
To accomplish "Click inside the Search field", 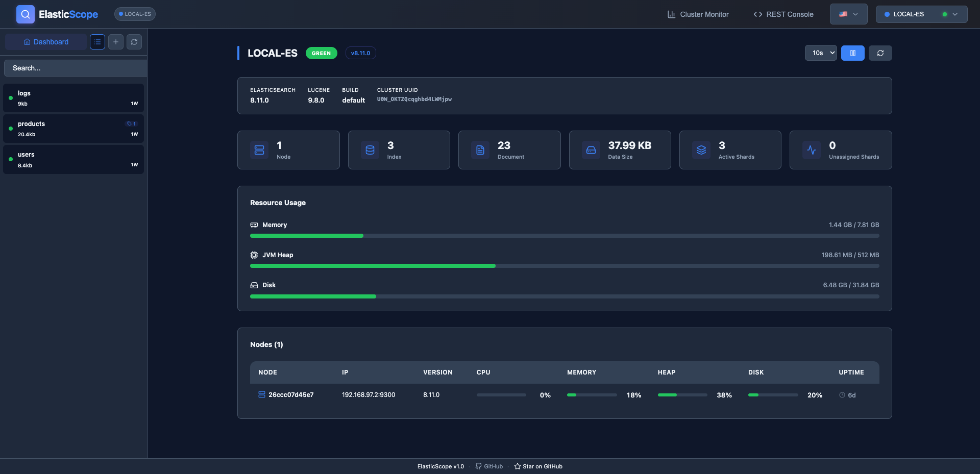I will pyautogui.click(x=75, y=67).
